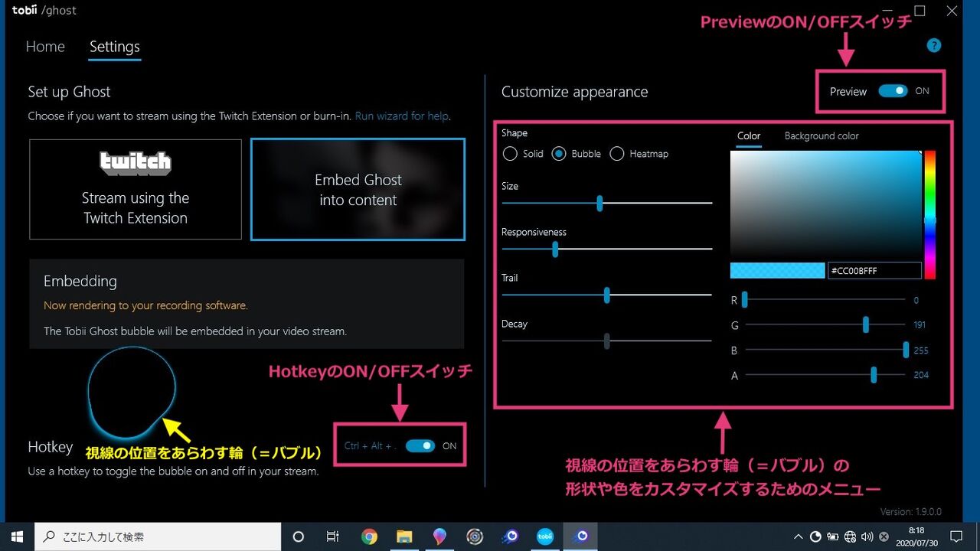980x551 pixels.
Task: Click the network icon in the system tray
Action: tap(850, 536)
